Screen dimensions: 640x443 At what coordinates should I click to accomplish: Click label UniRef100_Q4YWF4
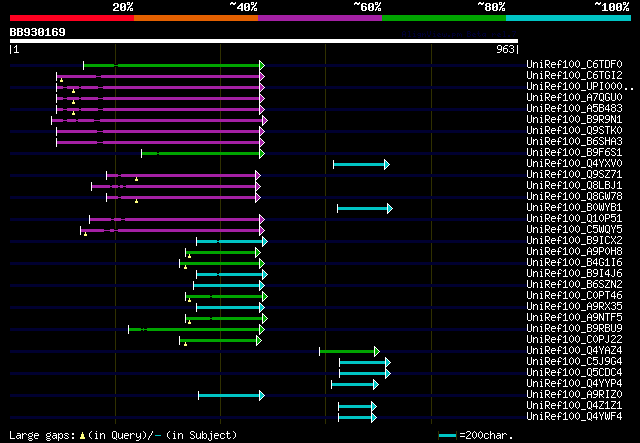coord(574,417)
